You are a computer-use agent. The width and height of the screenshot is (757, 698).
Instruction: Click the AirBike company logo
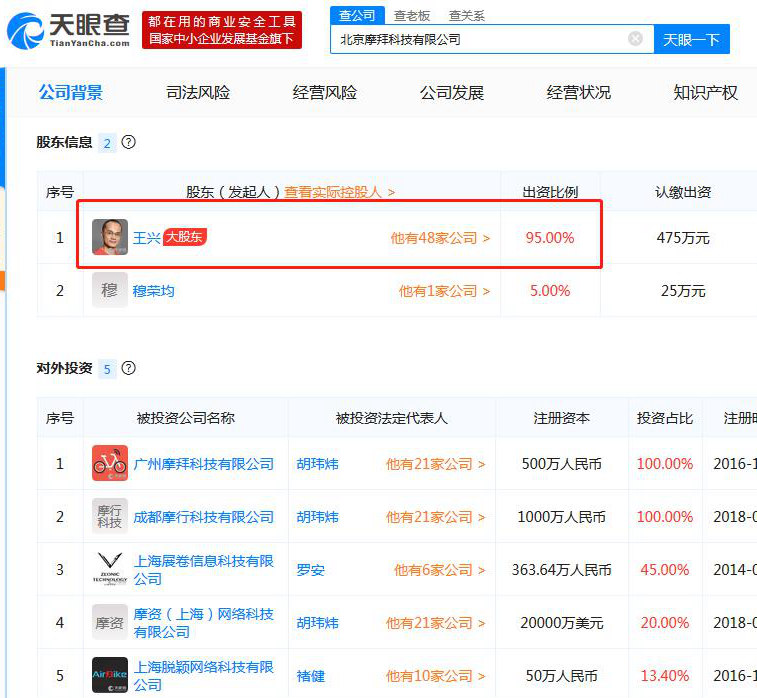pyautogui.click(x=110, y=675)
